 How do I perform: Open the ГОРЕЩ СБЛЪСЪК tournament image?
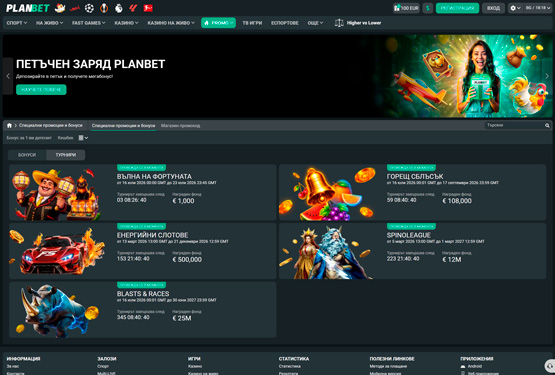click(327, 193)
